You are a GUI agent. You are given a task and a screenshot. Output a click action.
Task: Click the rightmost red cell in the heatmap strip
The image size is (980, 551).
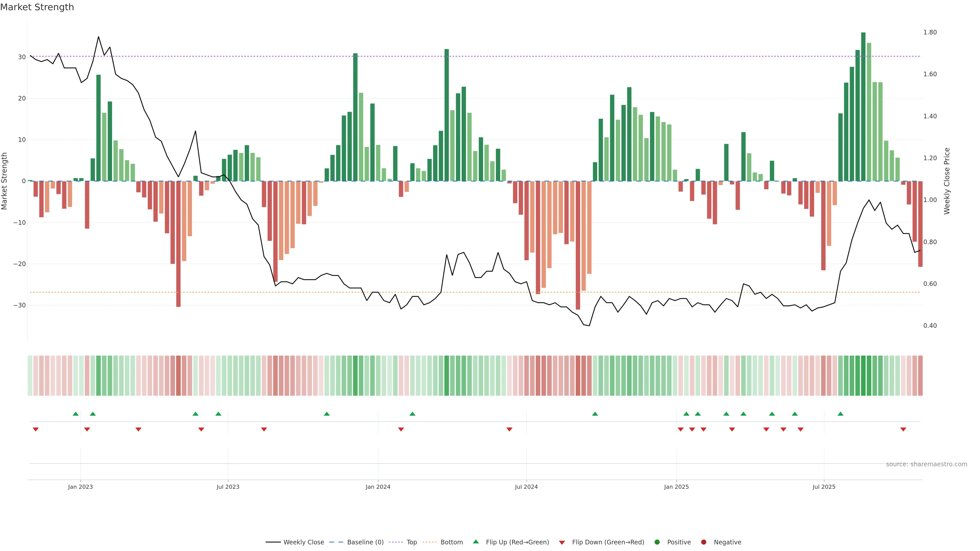click(920, 375)
